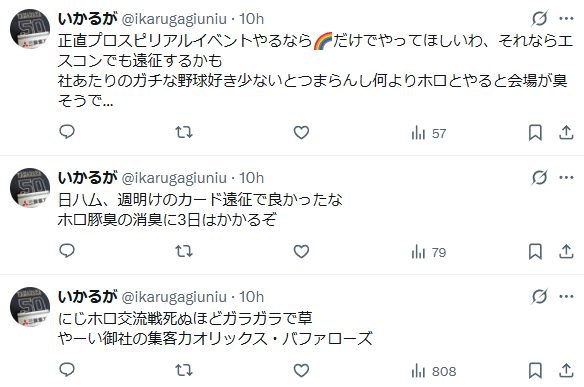View analytics showing 808 views
Viewport: 584px width, 387px height.
(434, 371)
